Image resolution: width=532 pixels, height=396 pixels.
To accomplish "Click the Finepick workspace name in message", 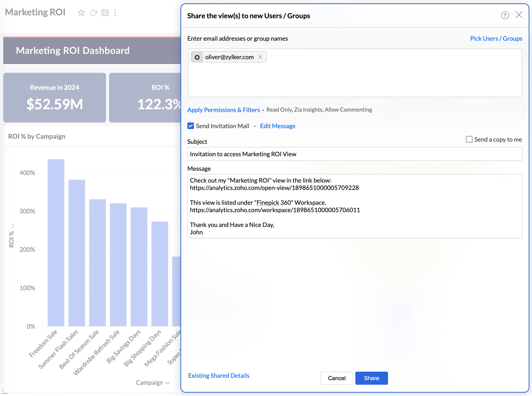I will pos(268,203).
